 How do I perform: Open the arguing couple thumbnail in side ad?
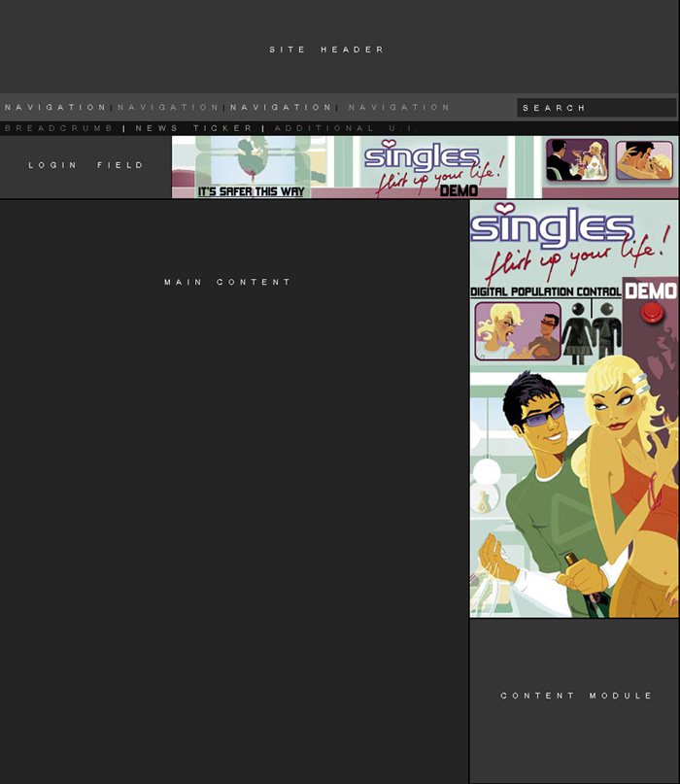click(518, 330)
